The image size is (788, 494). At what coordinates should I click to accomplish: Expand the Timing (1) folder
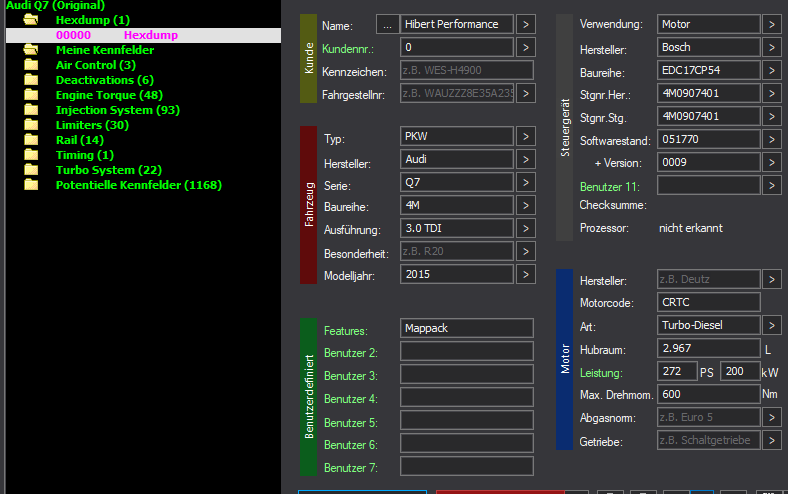coord(84,155)
